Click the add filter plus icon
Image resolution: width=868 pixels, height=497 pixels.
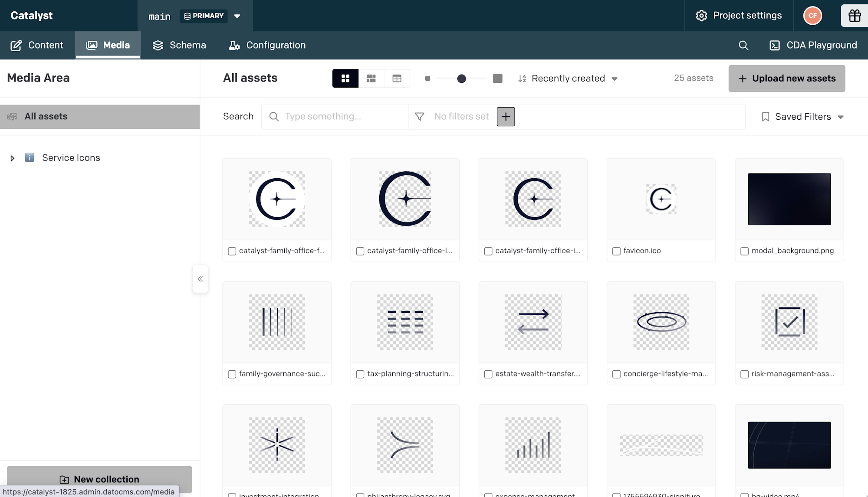click(x=506, y=117)
